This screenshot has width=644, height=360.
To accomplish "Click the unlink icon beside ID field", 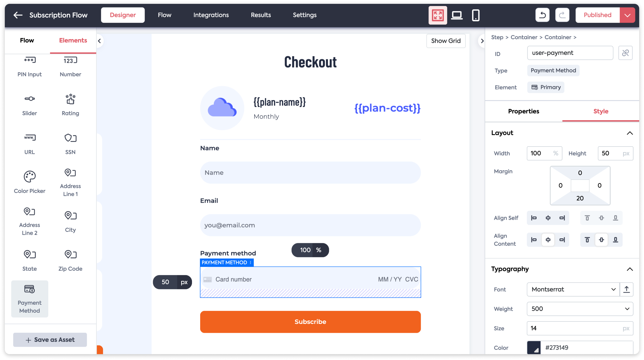I will [625, 53].
